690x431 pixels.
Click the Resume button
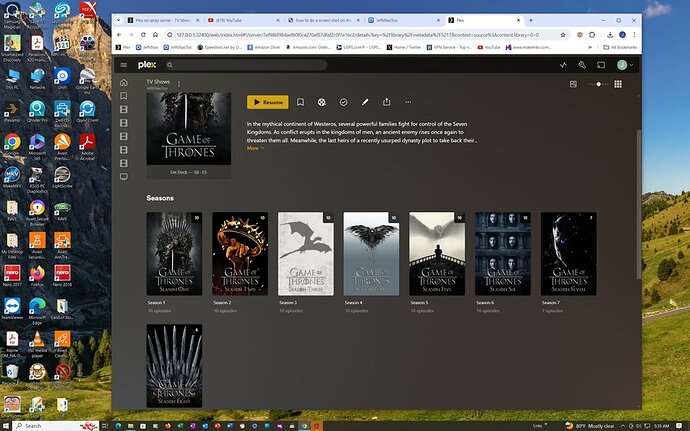pos(268,102)
